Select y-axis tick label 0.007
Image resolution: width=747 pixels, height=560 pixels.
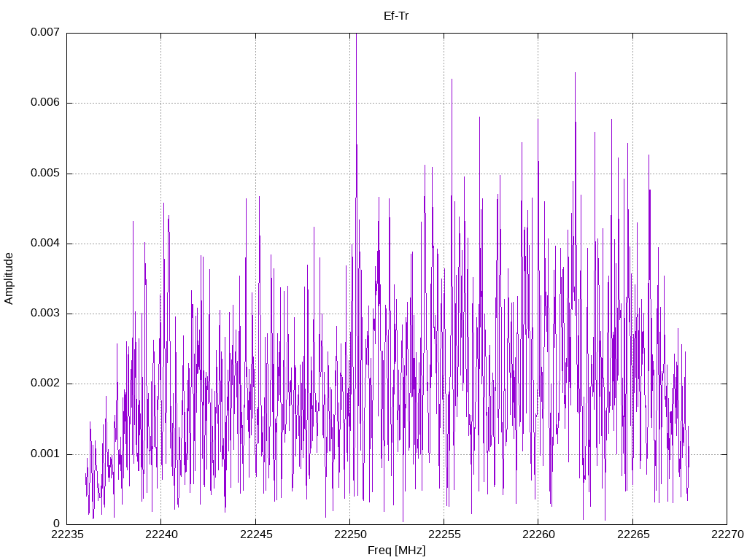45,32
